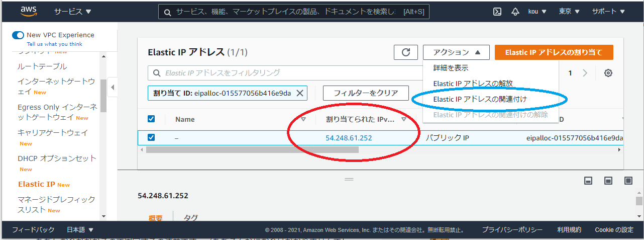This screenshot has height=240, width=644.
Task: Open the 東京 region dropdown
Action: point(569,12)
